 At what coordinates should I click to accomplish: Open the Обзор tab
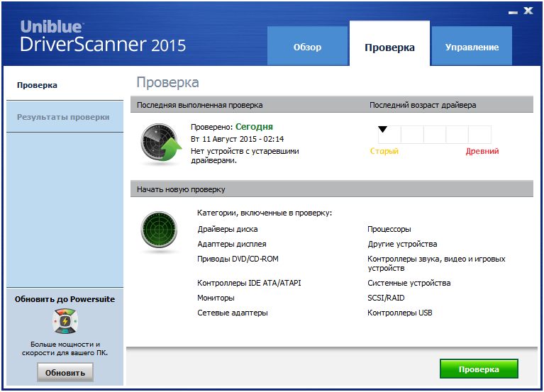click(x=307, y=47)
